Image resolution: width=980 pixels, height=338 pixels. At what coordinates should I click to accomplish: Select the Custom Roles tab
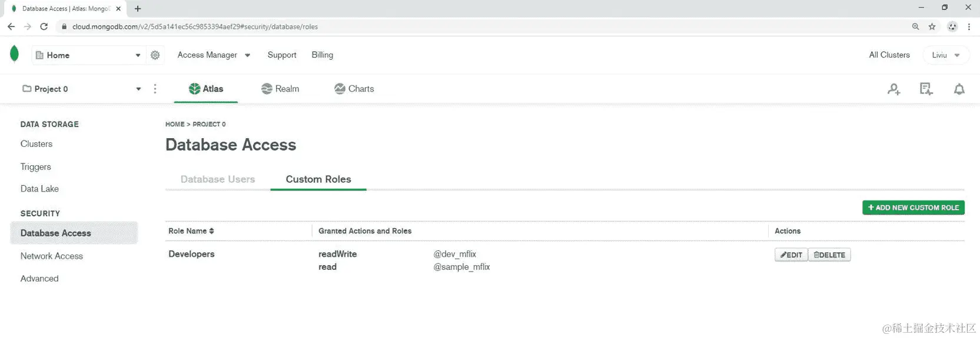point(318,179)
